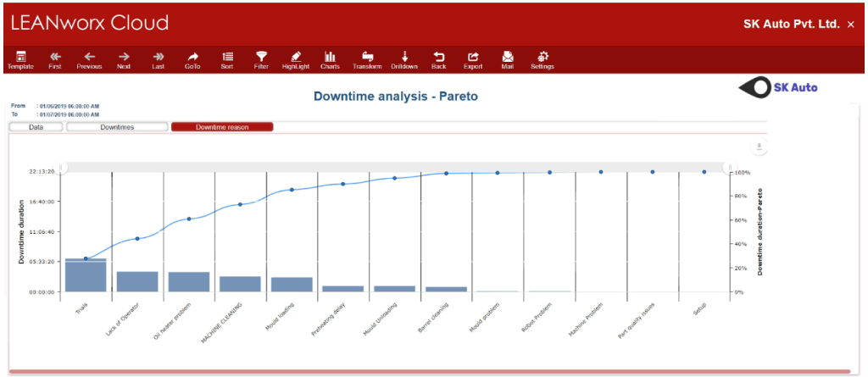Image resolution: width=868 pixels, height=377 pixels.
Task: Click the right handle of chart range slider
Action: [x=730, y=167]
